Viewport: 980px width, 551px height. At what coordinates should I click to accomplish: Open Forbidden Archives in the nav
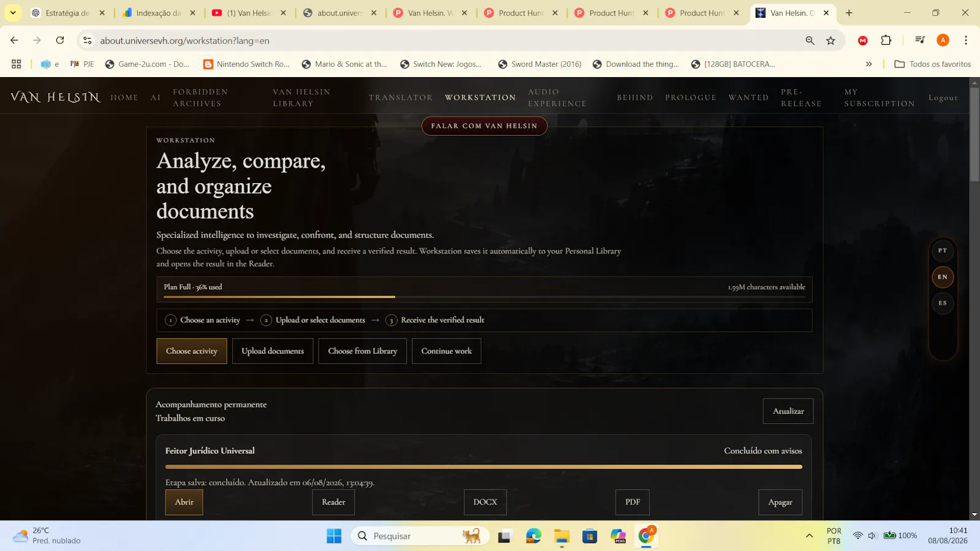click(x=200, y=97)
